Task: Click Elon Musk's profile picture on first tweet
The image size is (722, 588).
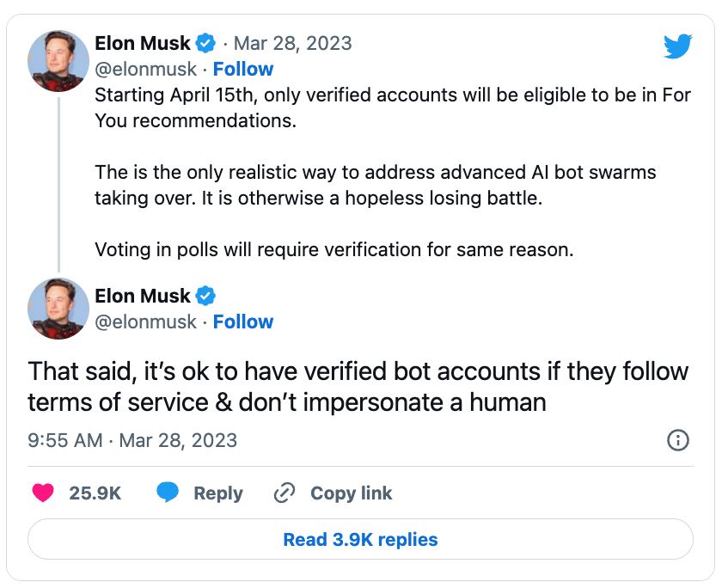Action: tap(58, 60)
